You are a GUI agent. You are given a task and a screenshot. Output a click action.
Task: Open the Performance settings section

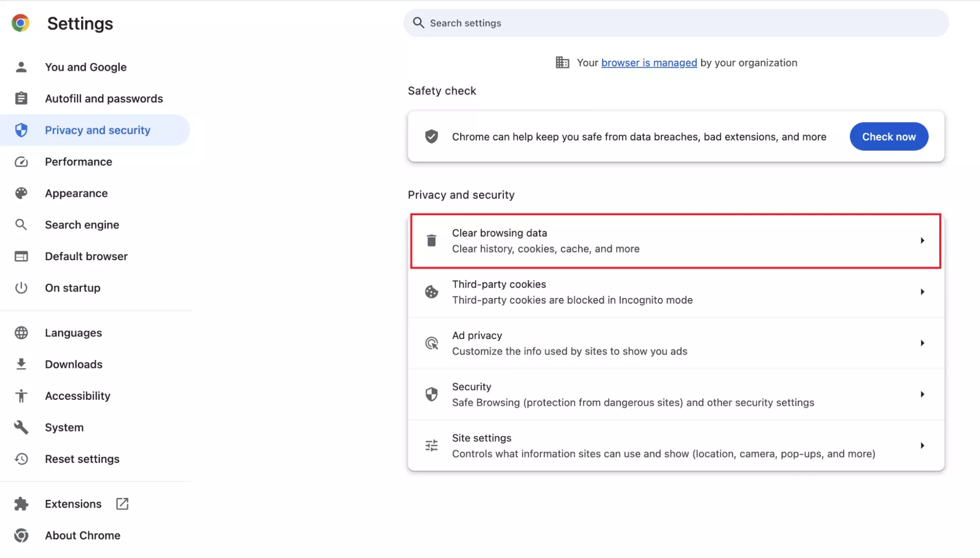coord(78,162)
